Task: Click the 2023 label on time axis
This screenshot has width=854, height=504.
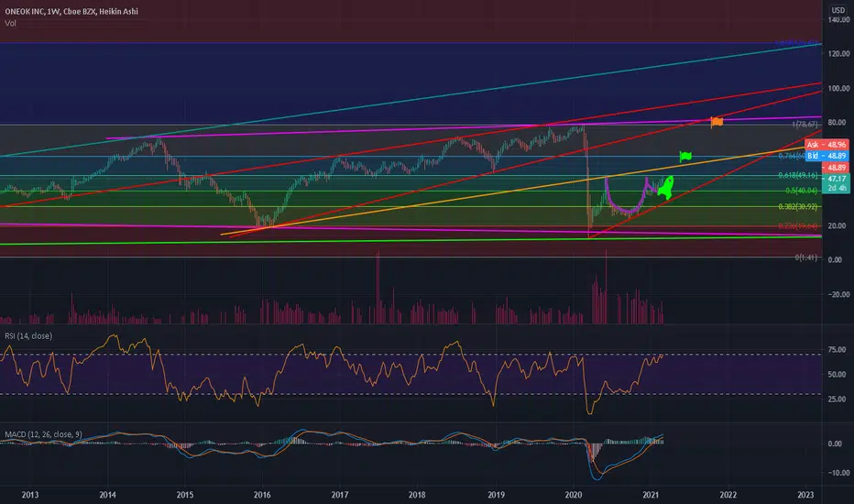Action: [x=805, y=495]
